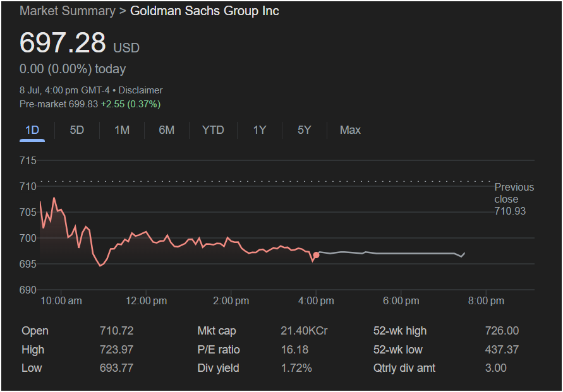Viewport: 563px width, 392px height.
Task: Click the Open label
Action: tap(35, 330)
